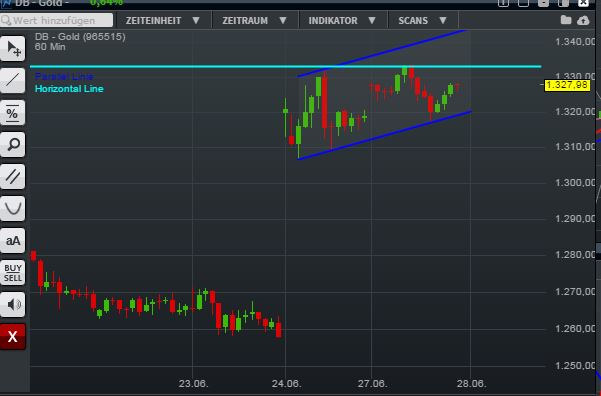Open the ZEITEINHEIT dropdown

[x=163, y=20]
